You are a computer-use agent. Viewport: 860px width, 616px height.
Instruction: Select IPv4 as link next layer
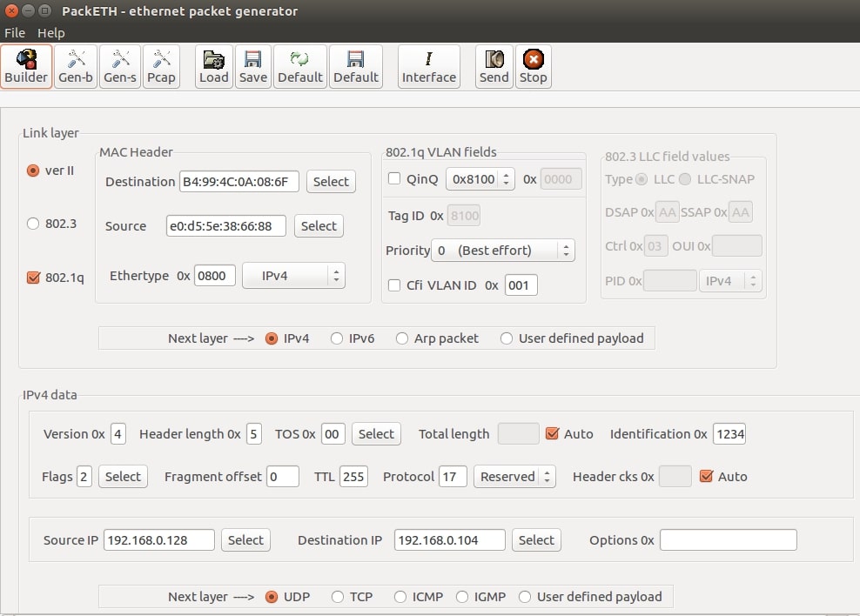[272, 338]
